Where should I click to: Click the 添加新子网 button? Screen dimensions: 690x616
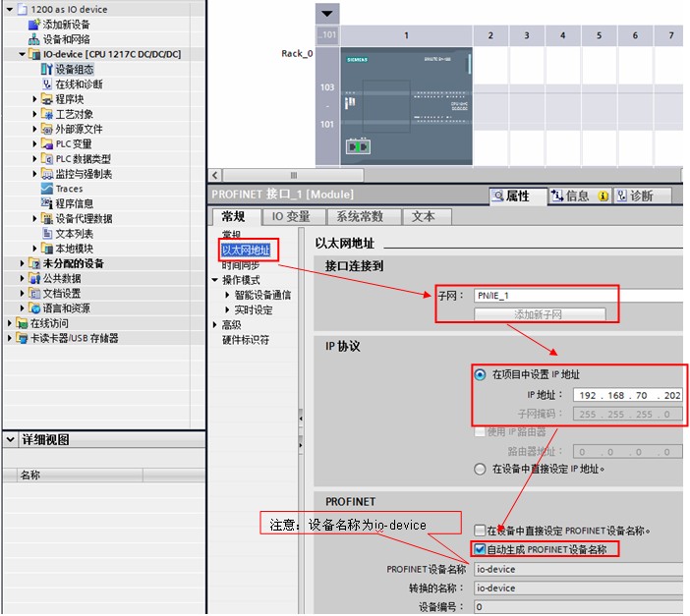click(x=540, y=314)
